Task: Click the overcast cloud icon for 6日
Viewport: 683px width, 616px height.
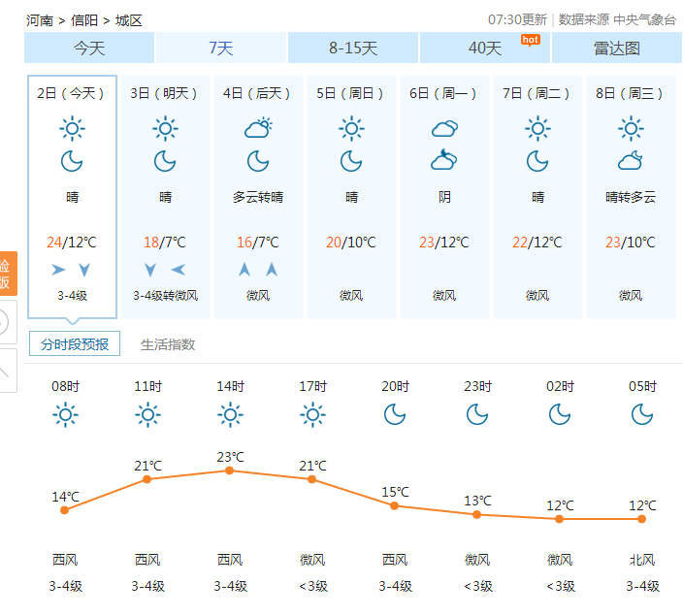Action: click(444, 128)
